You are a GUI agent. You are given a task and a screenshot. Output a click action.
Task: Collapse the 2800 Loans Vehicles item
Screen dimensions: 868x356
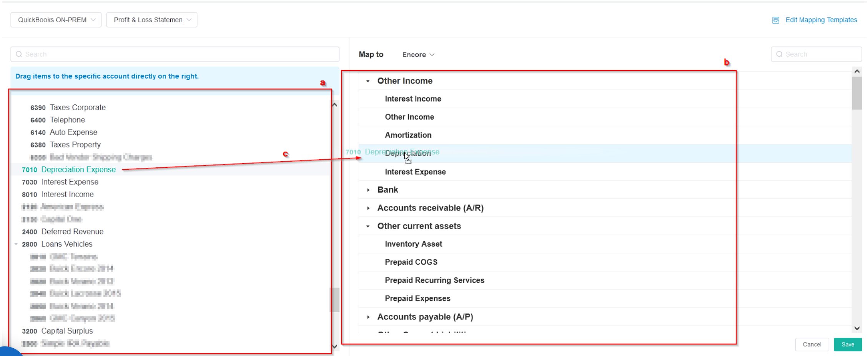pos(16,244)
